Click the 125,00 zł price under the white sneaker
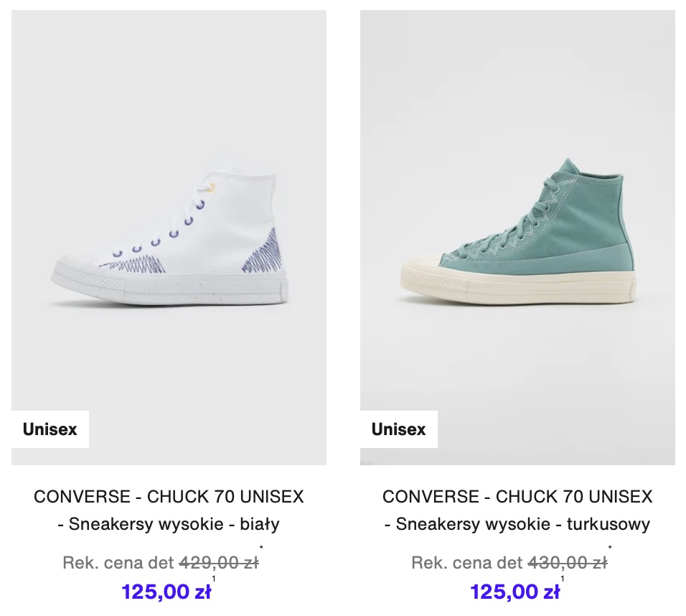Image resolution: width=686 pixels, height=616 pixels. [166, 592]
